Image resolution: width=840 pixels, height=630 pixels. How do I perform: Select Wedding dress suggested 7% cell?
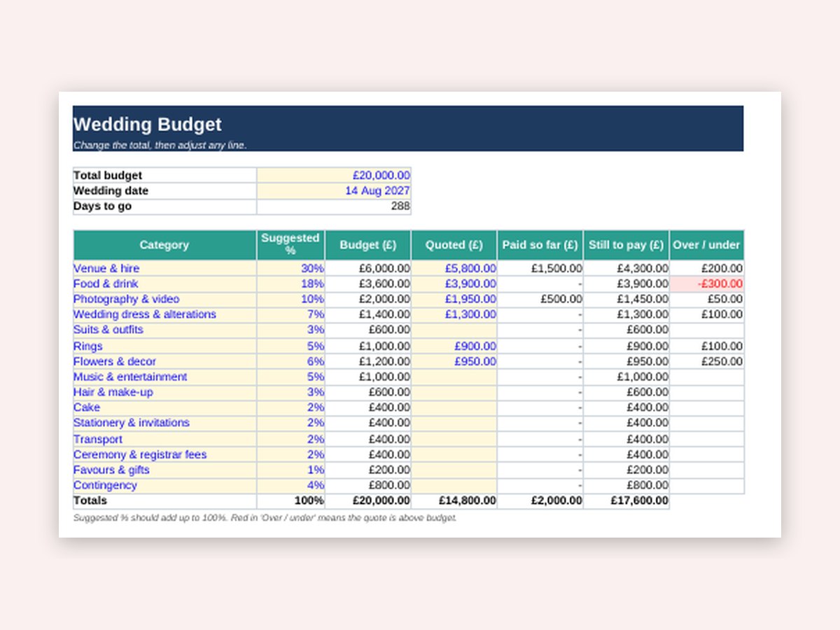291,314
